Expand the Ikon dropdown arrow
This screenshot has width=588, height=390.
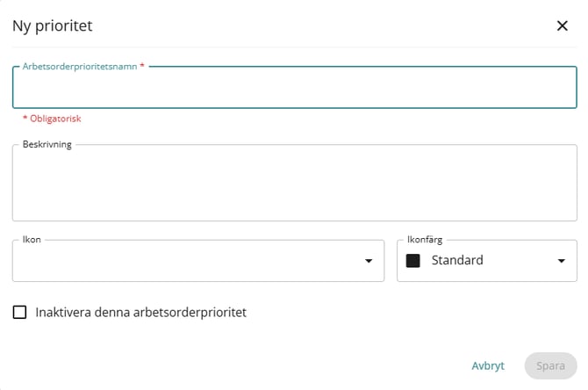(369, 261)
